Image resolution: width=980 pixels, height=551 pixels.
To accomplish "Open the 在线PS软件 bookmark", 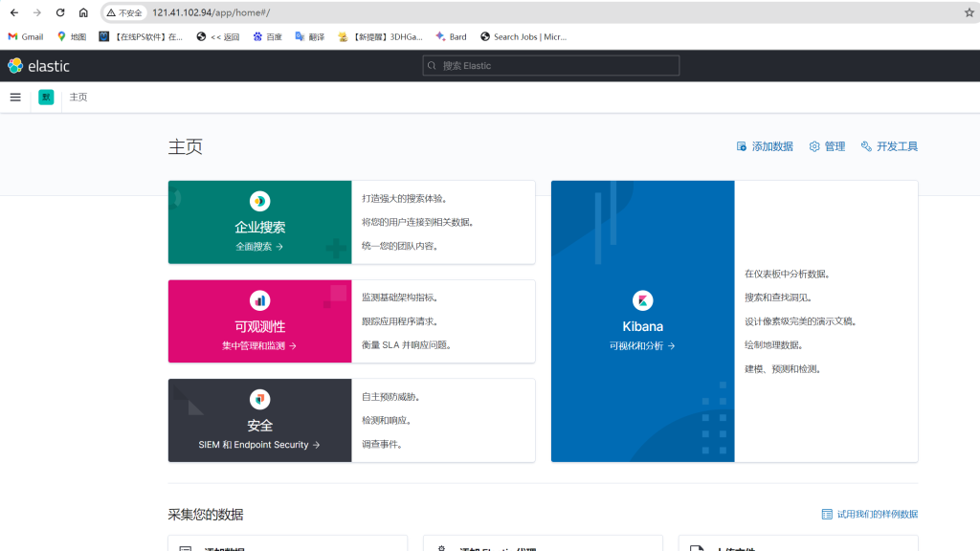I will (141, 37).
